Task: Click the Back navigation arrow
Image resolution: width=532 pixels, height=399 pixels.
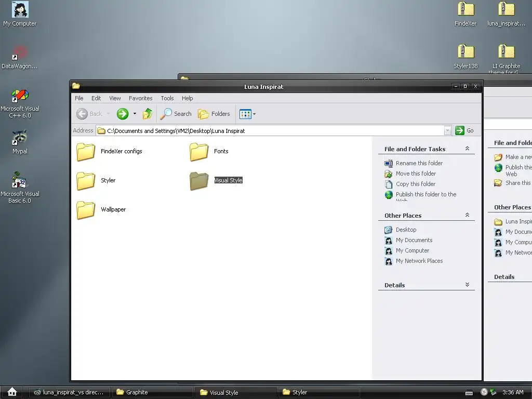Action: 82,114
